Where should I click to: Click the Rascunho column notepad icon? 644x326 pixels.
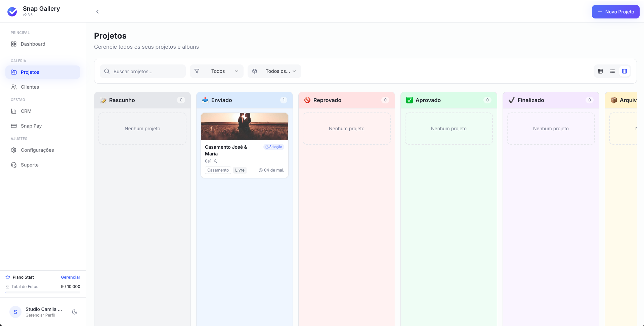click(103, 100)
